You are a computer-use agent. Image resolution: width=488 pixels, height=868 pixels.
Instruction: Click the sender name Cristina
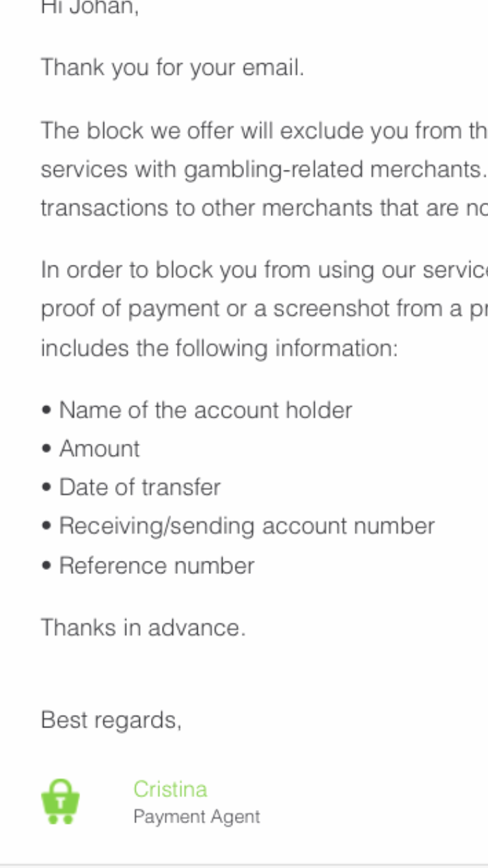pyautogui.click(x=170, y=789)
